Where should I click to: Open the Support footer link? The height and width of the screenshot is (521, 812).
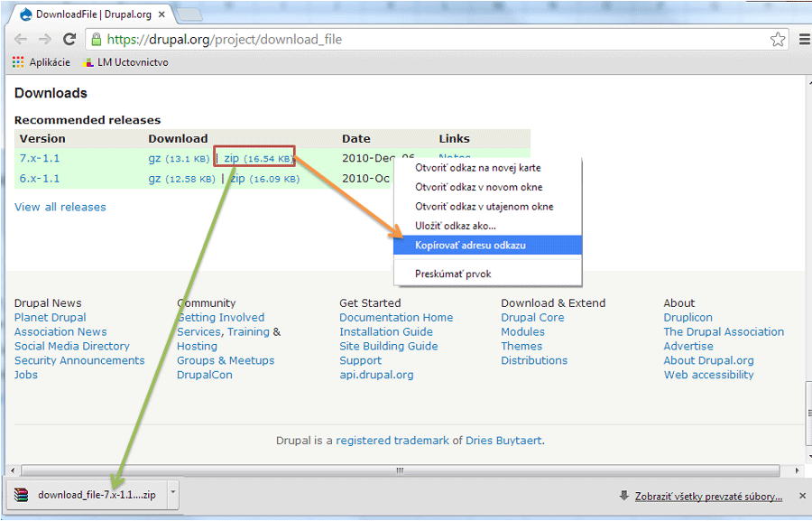pyautogui.click(x=360, y=360)
